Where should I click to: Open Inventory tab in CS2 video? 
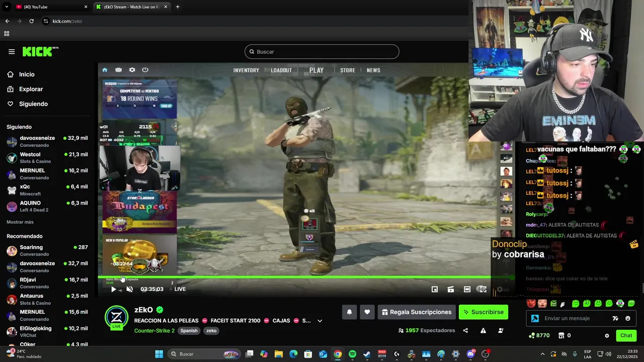(x=246, y=70)
